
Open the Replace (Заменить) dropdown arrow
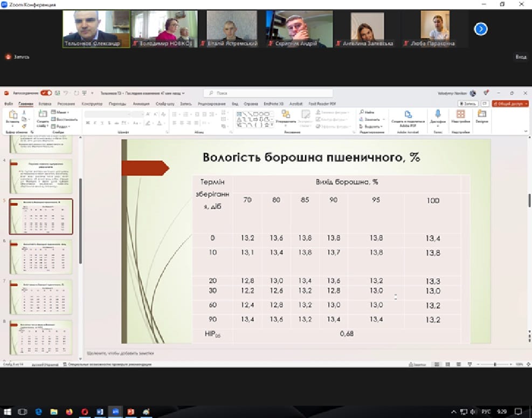pyautogui.click(x=384, y=119)
